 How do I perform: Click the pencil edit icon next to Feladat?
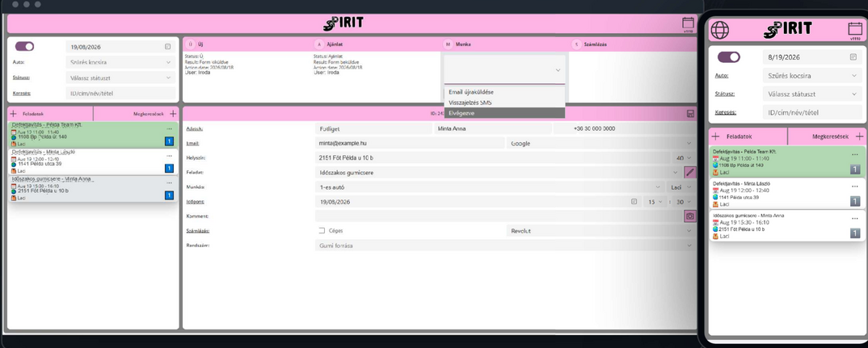(x=689, y=172)
